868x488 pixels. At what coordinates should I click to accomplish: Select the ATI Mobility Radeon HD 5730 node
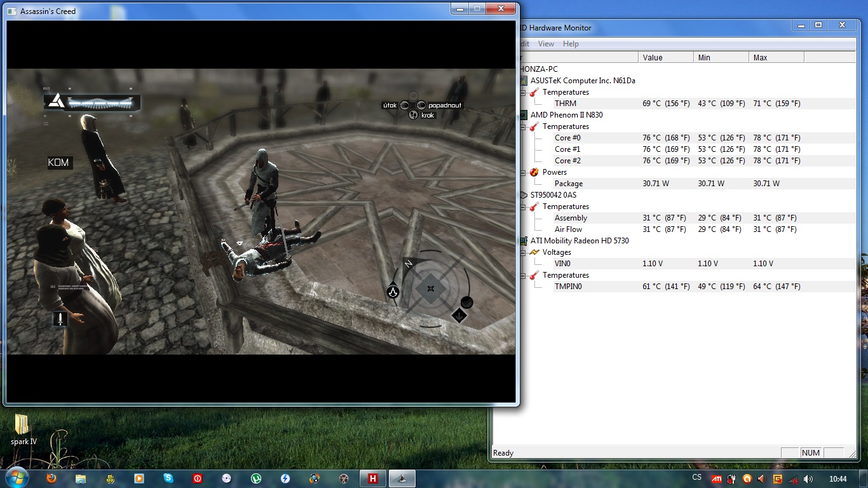click(x=580, y=241)
